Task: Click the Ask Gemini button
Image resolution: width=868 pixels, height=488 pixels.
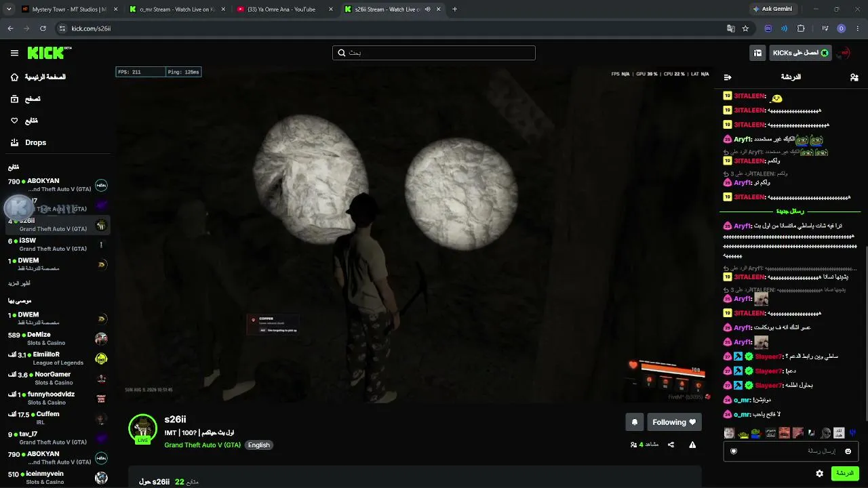Action: tap(772, 9)
